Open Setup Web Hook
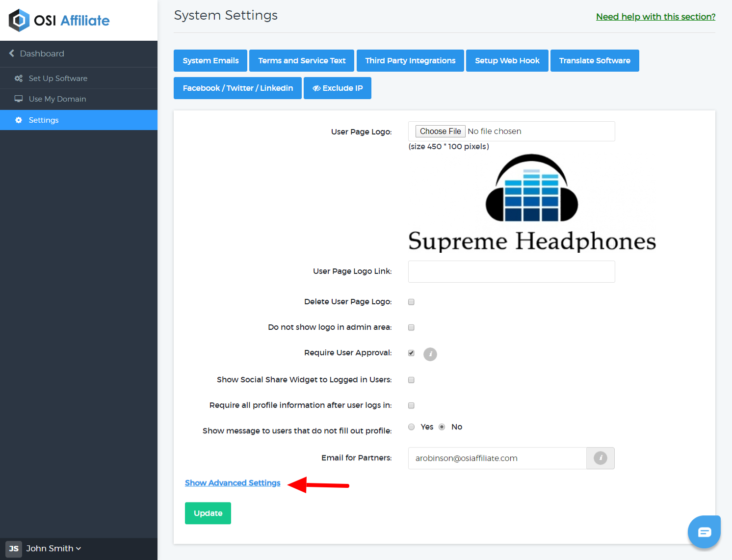 click(507, 61)
